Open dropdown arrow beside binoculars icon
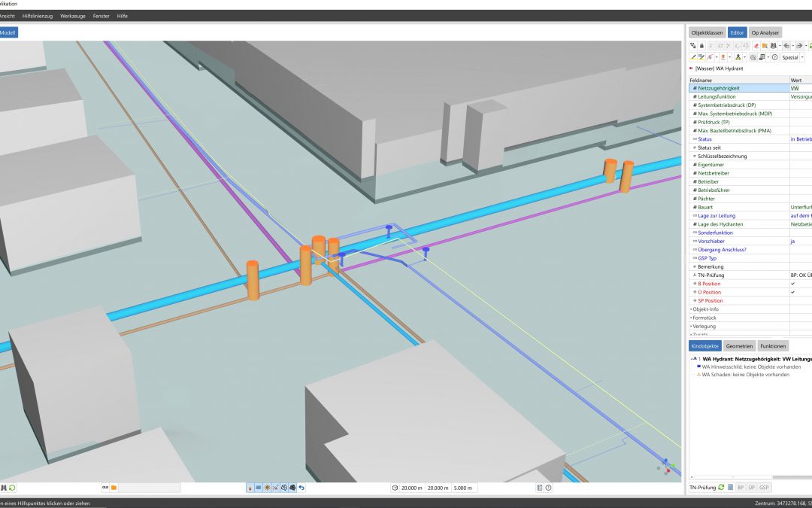This screenshot has height=508, width=812. [x=780, y=46]
